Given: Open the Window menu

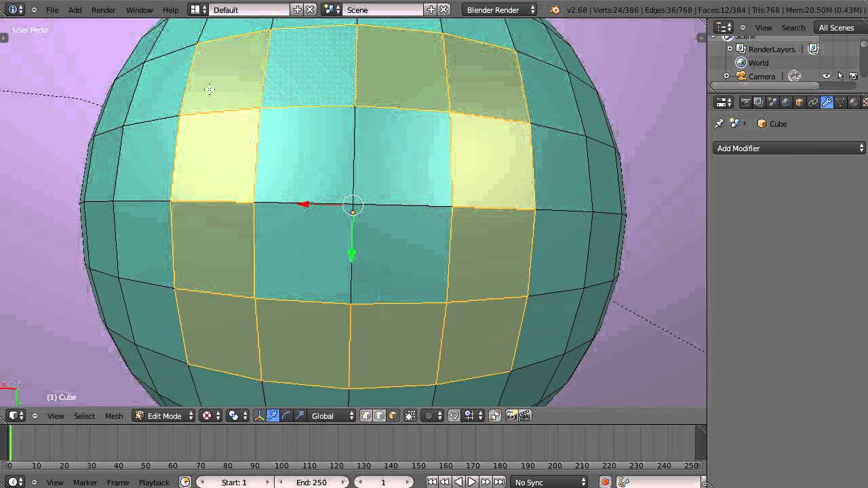Looking at the screenshot, I should [x=139, y=9].
